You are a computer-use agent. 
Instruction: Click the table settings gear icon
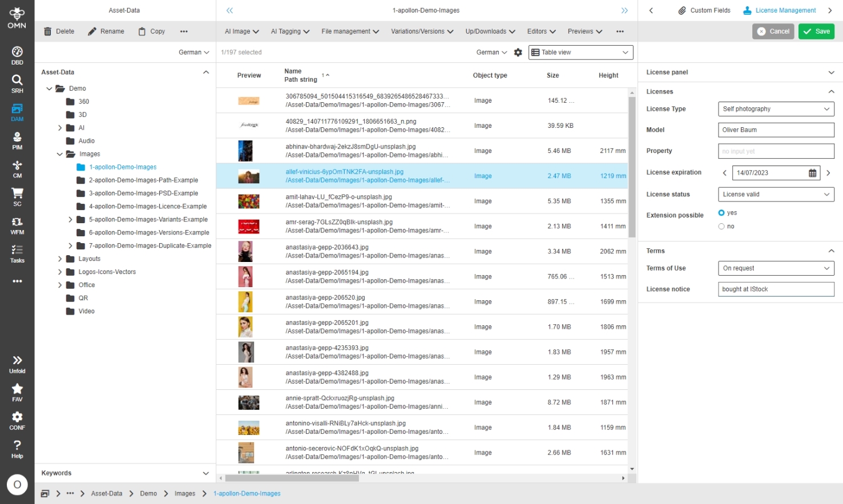tap(518, 53)
